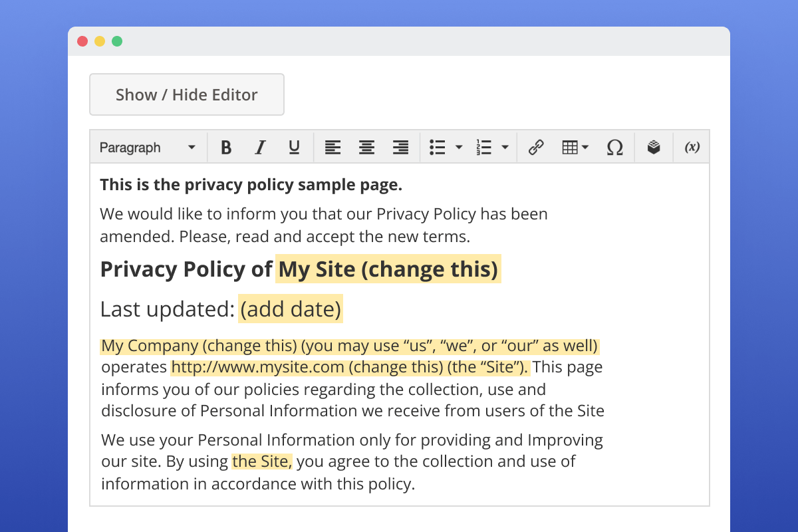Open the special character Omega icon
This screenshot has height=532, width=798.
(x=615, y=147)
